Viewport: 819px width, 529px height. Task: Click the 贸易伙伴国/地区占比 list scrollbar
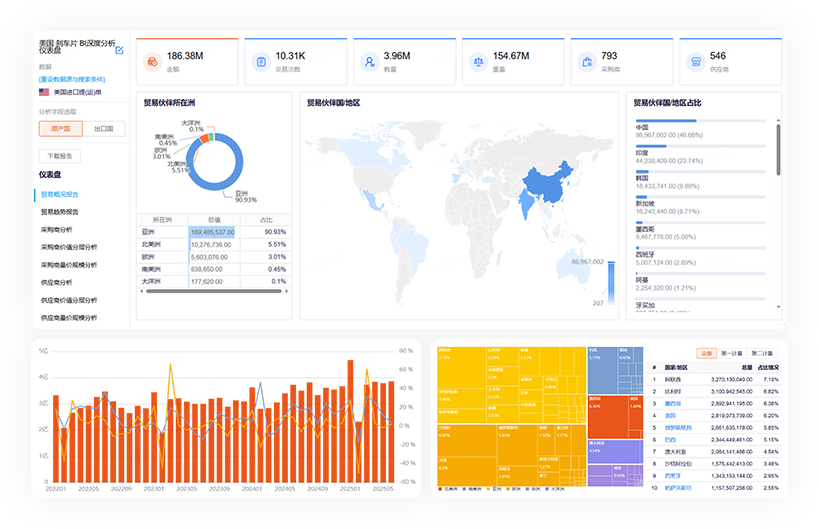point(777,150)
